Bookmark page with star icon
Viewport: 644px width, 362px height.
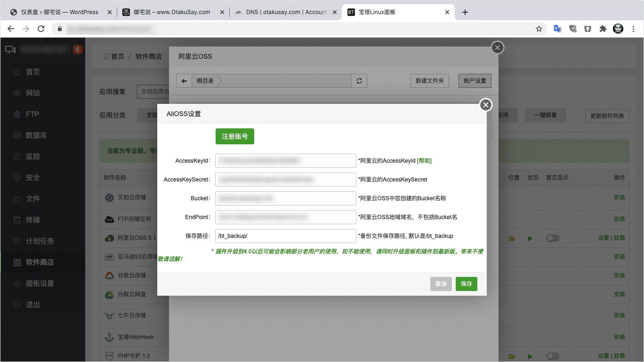[539, 29]
